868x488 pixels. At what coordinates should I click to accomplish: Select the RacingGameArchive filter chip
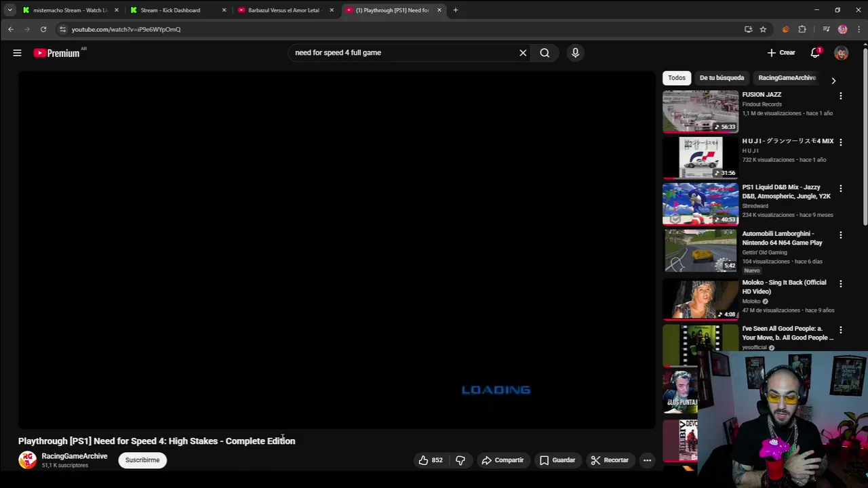(787, 78)
